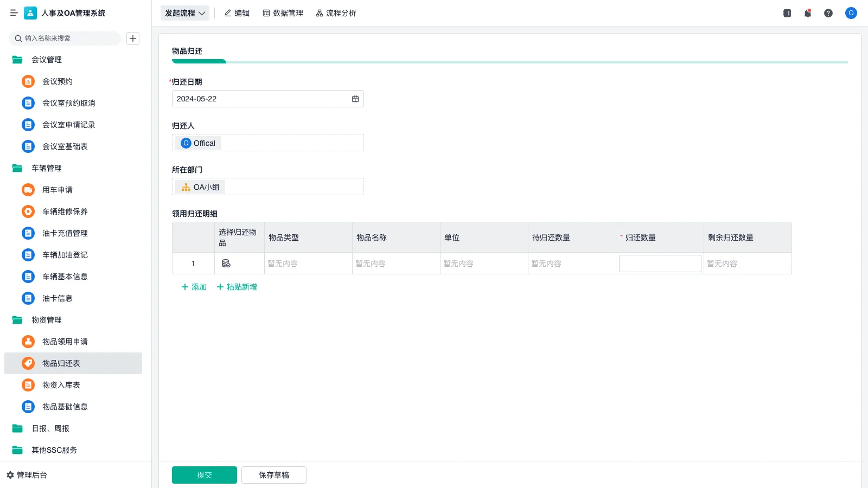This screenshot has height=488, width=868.
Task: Click the database icon in row 1
Action: point(226,264)
